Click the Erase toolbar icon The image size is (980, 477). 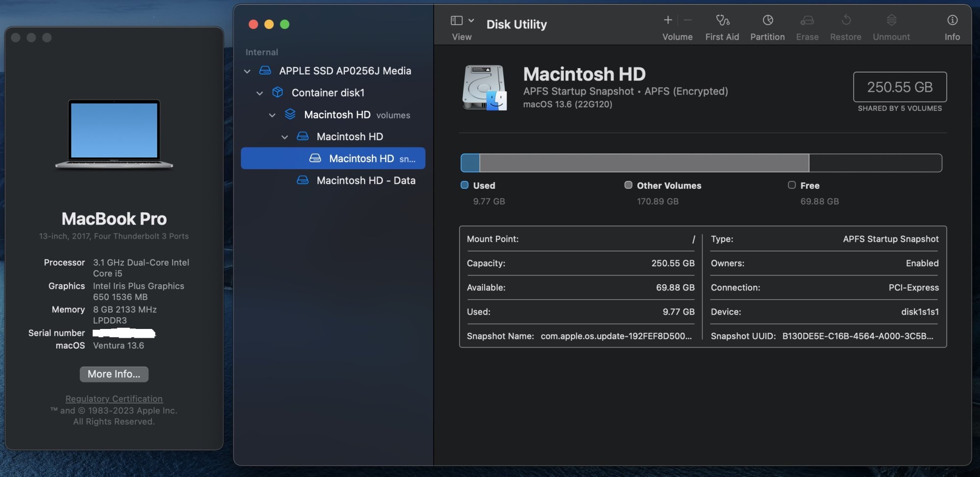pos(807,20)
